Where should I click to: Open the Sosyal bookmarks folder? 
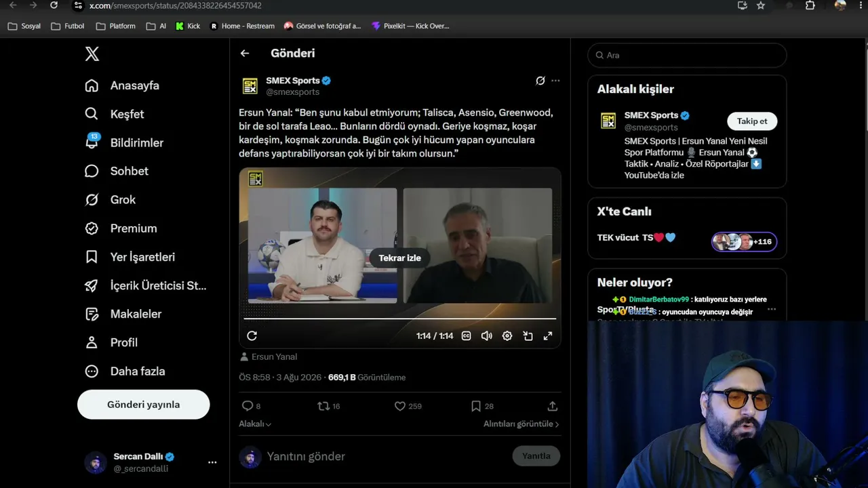(x=24, y=26)
